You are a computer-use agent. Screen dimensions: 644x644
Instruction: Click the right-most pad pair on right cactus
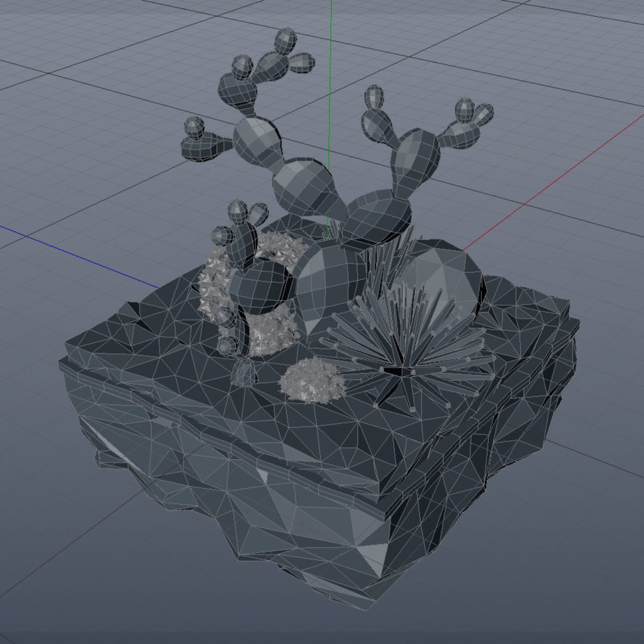pyautogui.click(x=470, y=118)
